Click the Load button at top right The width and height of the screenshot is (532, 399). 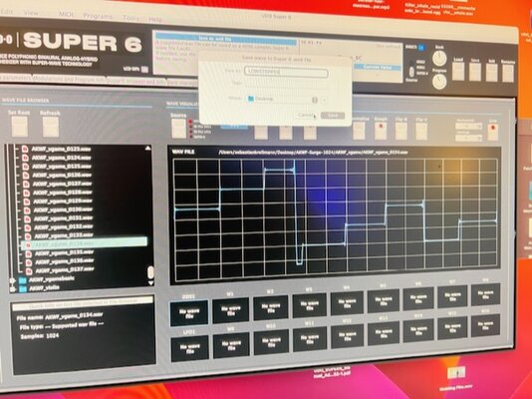(458, 71)
